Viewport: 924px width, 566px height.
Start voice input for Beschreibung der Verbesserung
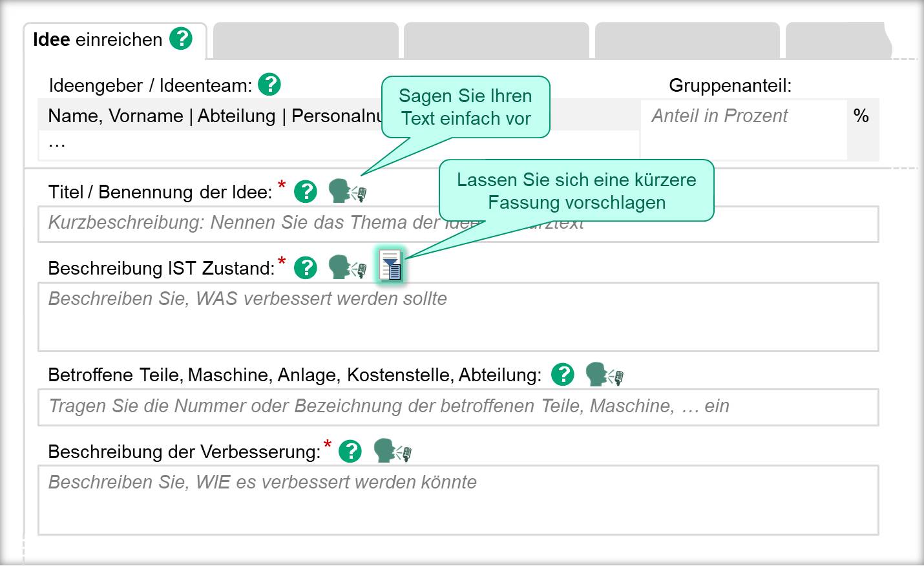(x=392, y=450)
